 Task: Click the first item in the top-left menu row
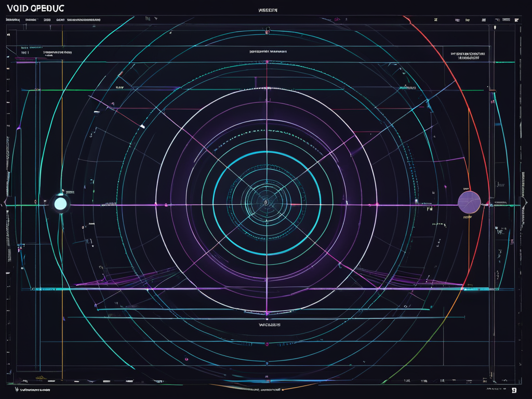pyautogui.click(x=12, y=20)
